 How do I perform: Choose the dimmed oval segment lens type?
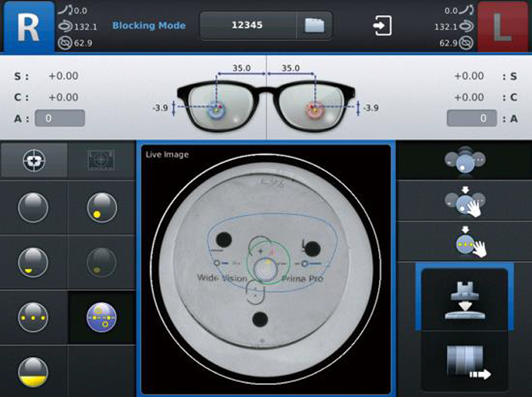[x=102, y=263]
